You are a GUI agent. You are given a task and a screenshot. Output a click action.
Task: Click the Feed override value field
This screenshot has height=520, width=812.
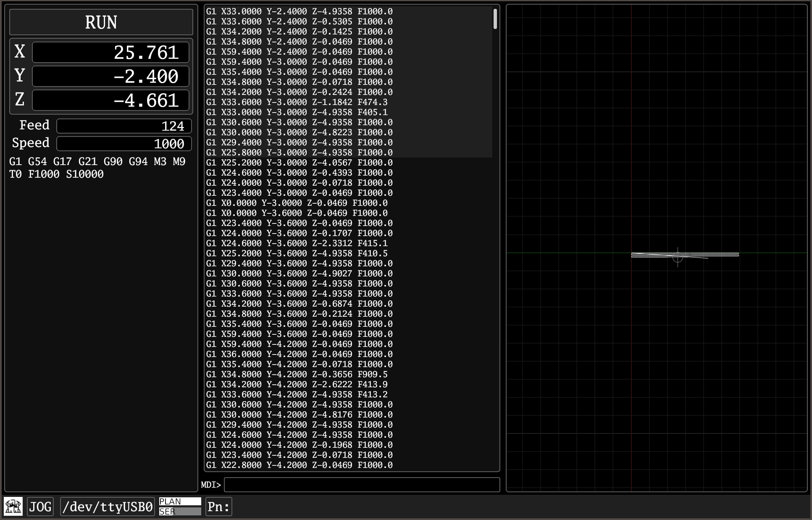(x=124, y=126)
